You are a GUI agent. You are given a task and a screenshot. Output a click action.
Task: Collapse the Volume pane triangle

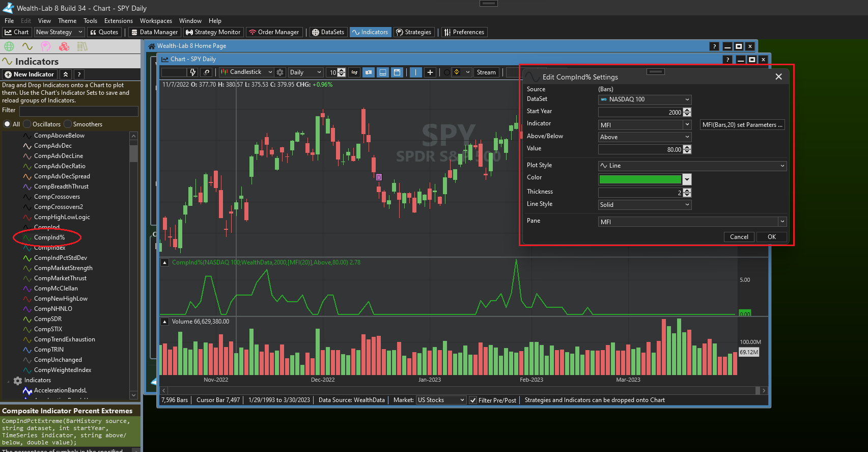pyautogui.click(x=165, y=322)
